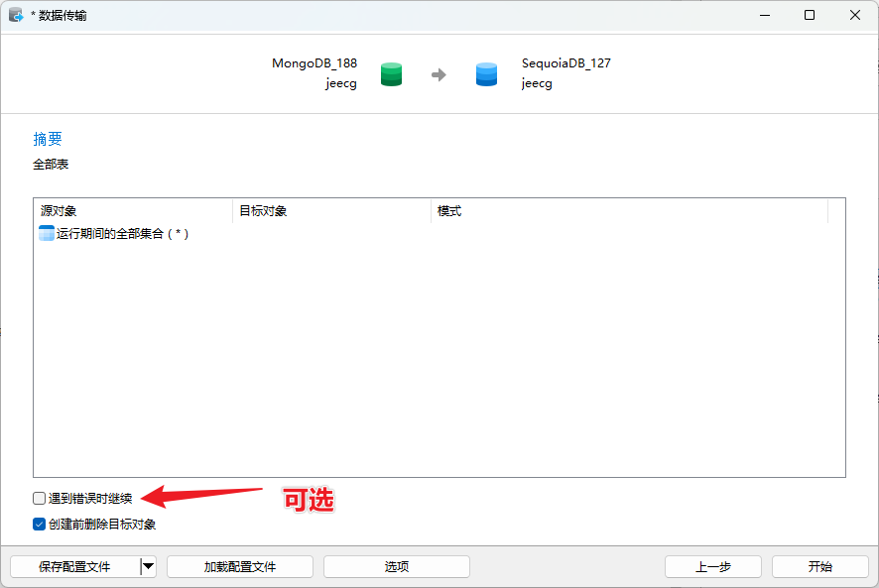
Task: Go back with the 上一步 button
Action: 712,566
